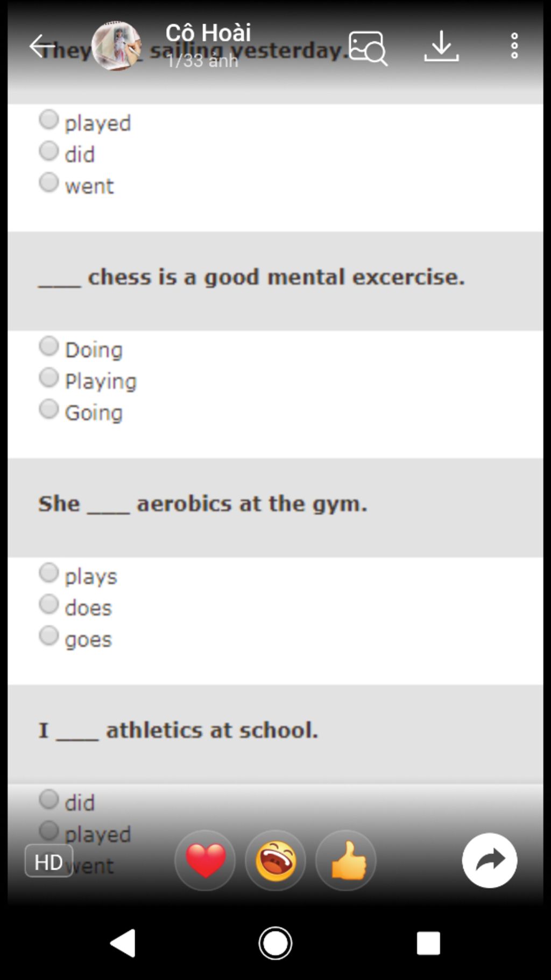
Task: React with the red heart emoji
Action: [206, 860]
